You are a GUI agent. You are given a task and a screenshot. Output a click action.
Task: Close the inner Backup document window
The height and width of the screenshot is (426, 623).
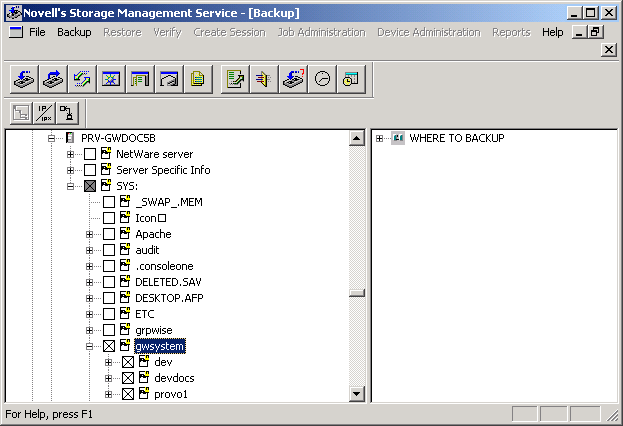[609, 50]
